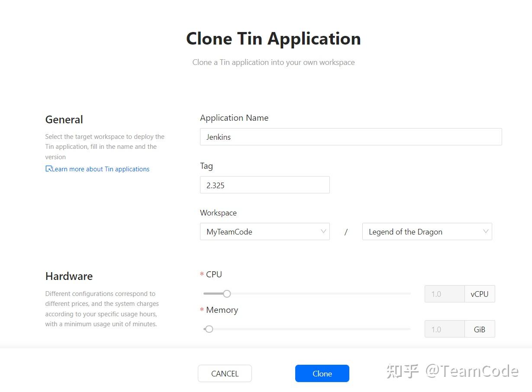
Task: Click the Hardware section title
Action: click(x=69, y=276)
